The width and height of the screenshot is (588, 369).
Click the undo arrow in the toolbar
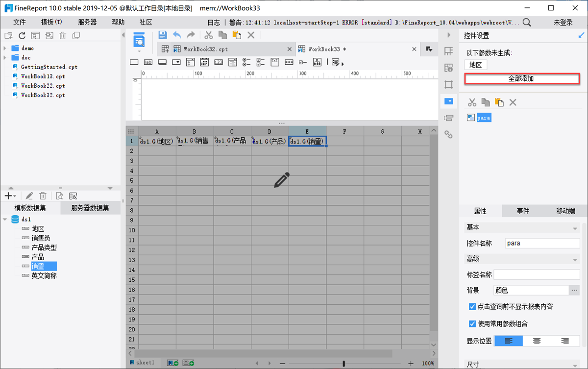177,35
